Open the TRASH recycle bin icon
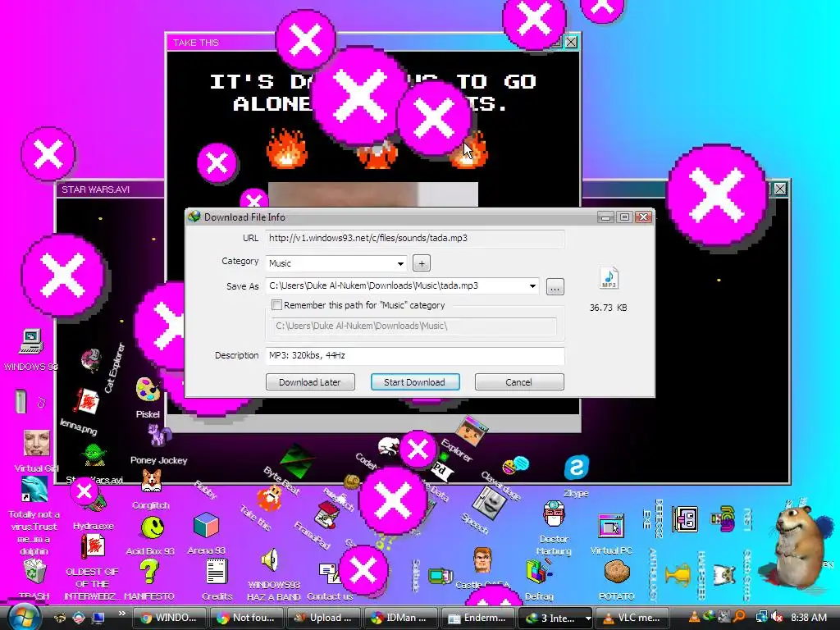The height and width of the screenshot is (630, 840). [34, 571]
